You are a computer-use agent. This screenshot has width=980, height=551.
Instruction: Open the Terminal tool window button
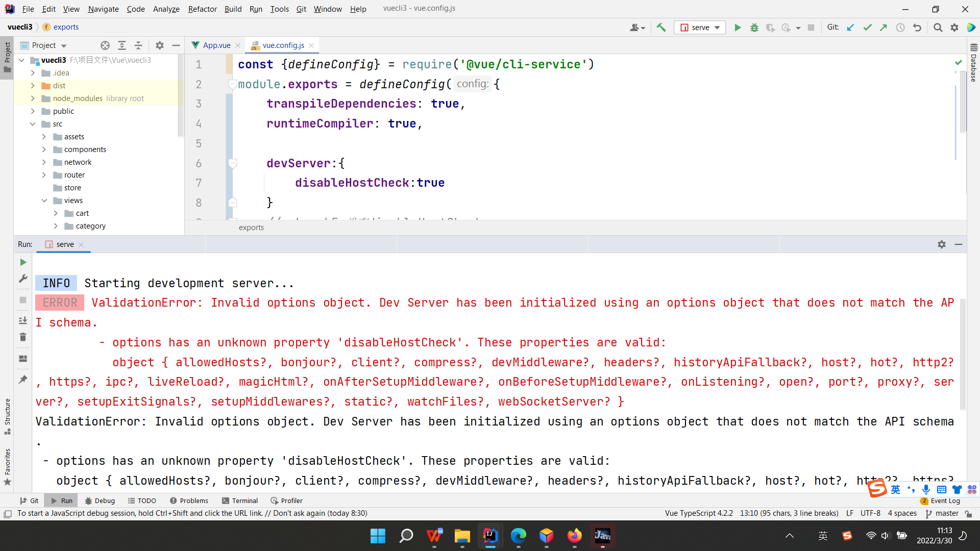(240, 500)
